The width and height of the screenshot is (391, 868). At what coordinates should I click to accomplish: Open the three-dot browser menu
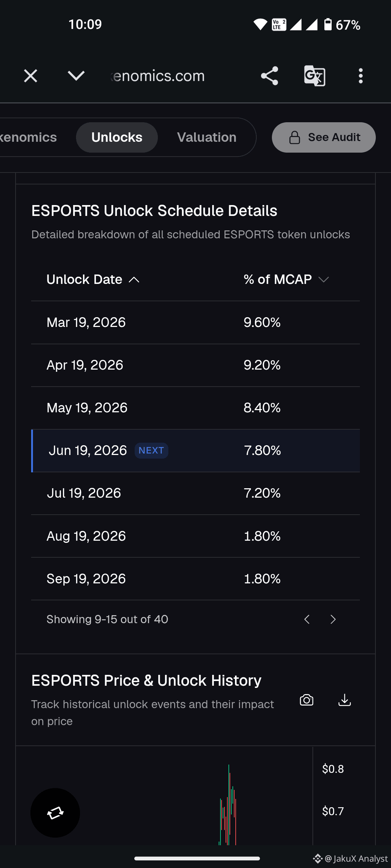point(360,76)
